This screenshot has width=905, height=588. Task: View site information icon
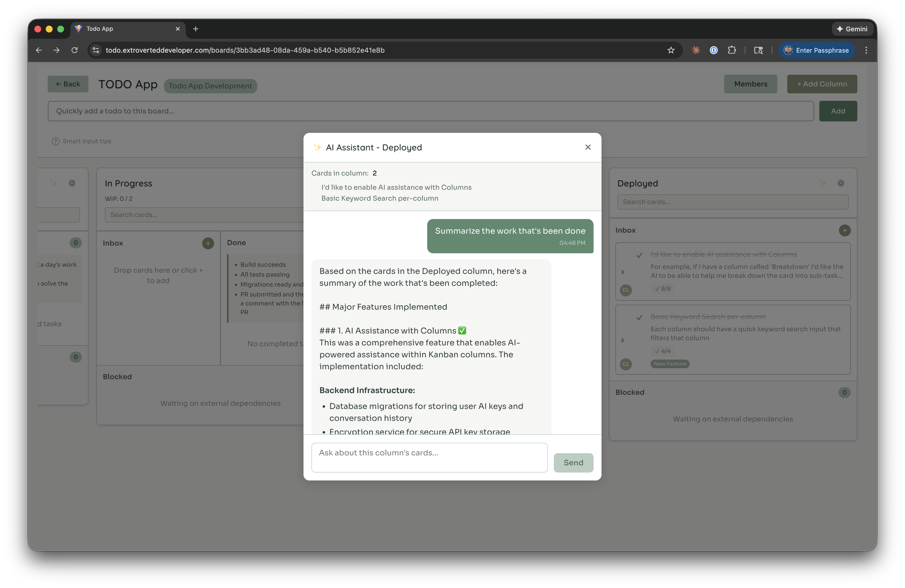click(96, 50)
